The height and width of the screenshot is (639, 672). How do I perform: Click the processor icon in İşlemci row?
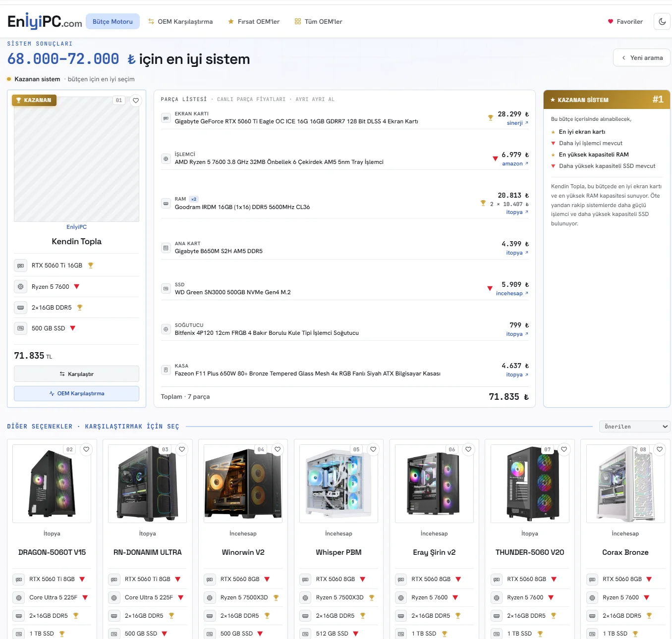tap(166, 159)
